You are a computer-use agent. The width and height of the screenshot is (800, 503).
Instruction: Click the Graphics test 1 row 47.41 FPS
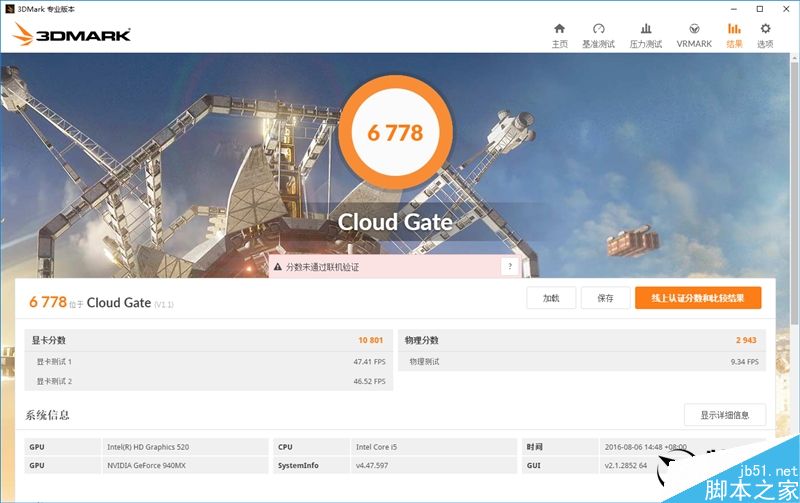[x=209, y=362]
